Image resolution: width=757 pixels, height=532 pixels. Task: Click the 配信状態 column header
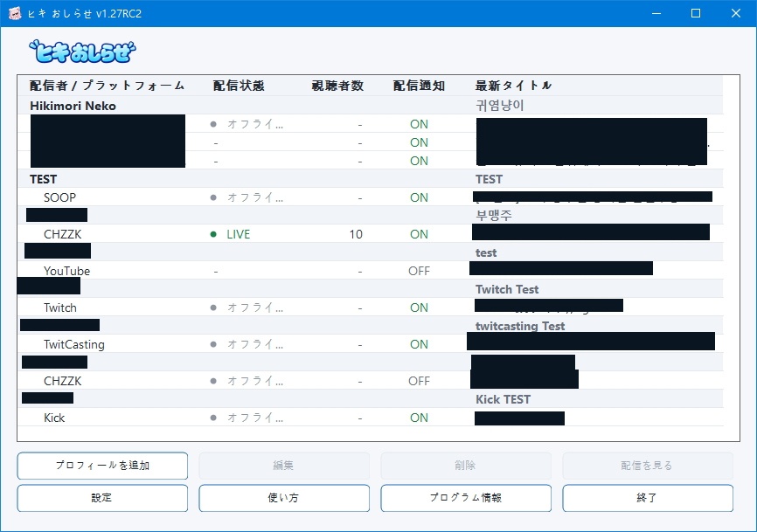tap(239, 86)
